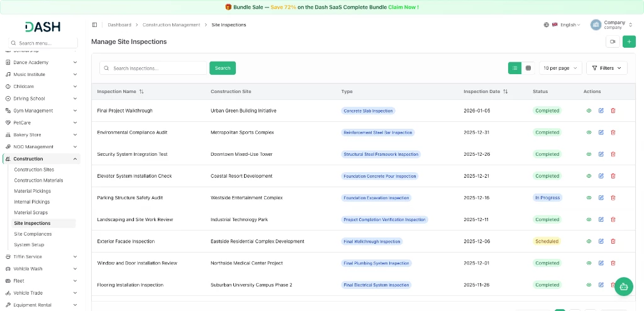Edit Elevator System Installation Check
This screenshot has height=311, width=644.
[x=601, y=176]
